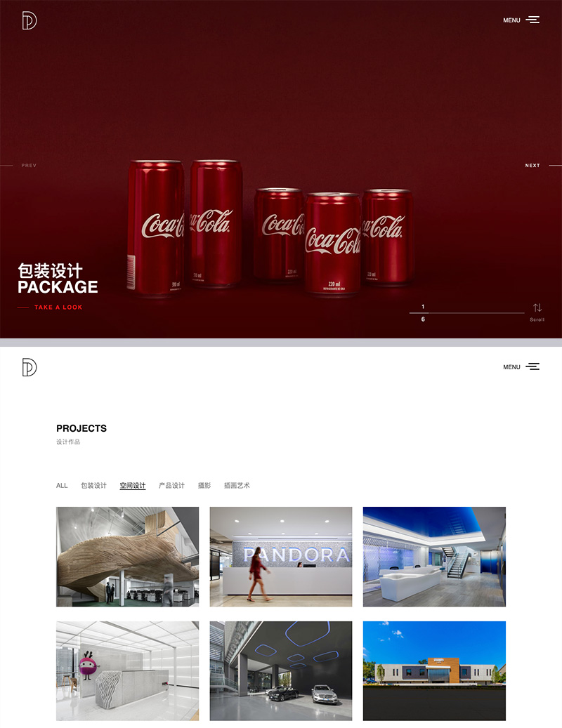This screenshot has width=562, height=728.
Task: Select the 包装设计 filter tab
Action: pyautogui.click(x=94, y=486)
